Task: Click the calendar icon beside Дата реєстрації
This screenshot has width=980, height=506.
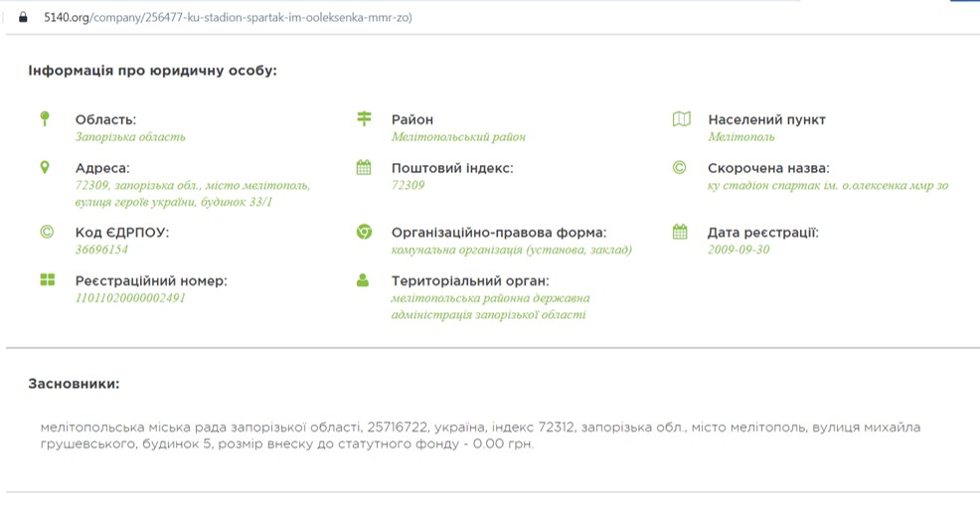Action: 680,233
